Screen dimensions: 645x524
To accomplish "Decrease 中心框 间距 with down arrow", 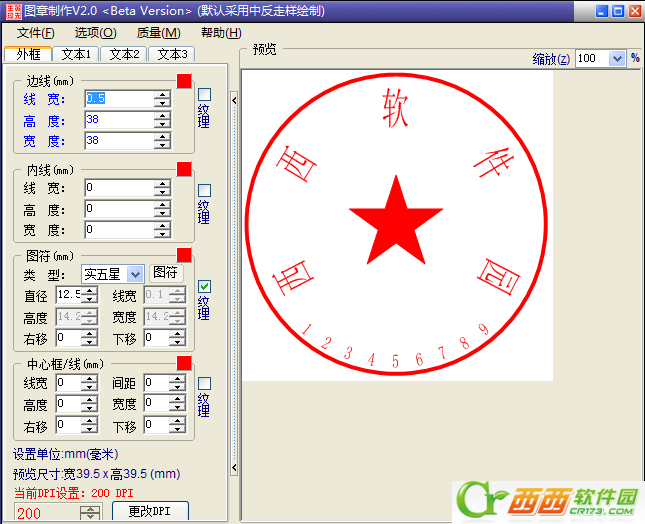I will pos(177,387).
